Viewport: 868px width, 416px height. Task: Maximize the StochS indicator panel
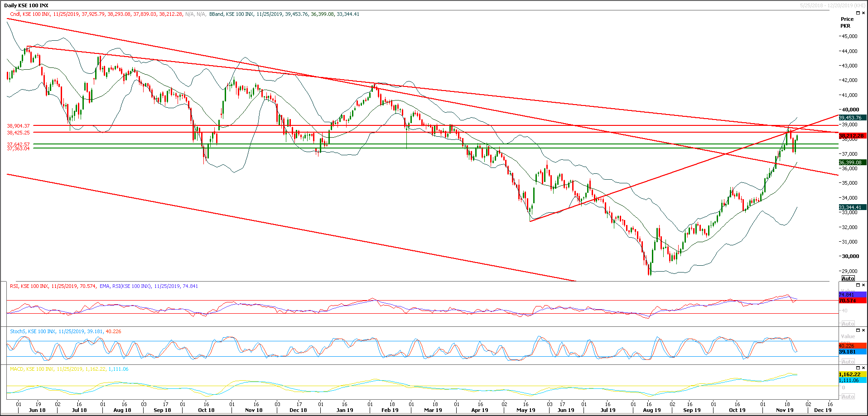click(858, 330)
